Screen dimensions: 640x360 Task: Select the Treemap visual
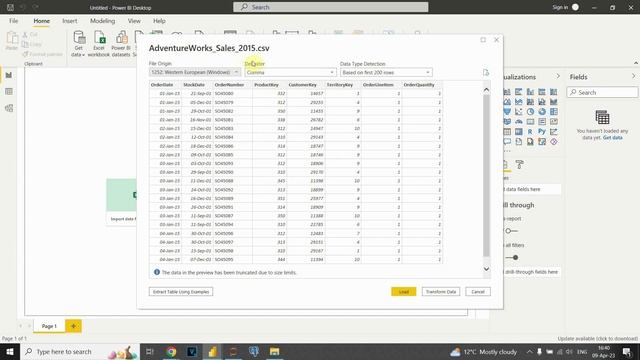coord(553,111)
